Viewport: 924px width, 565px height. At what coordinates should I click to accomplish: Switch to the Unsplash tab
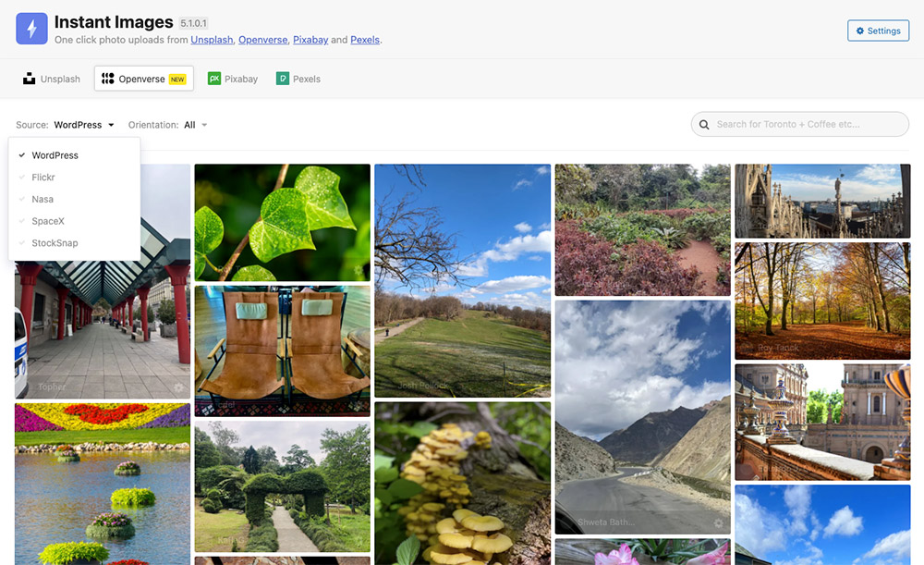(51, 79)
